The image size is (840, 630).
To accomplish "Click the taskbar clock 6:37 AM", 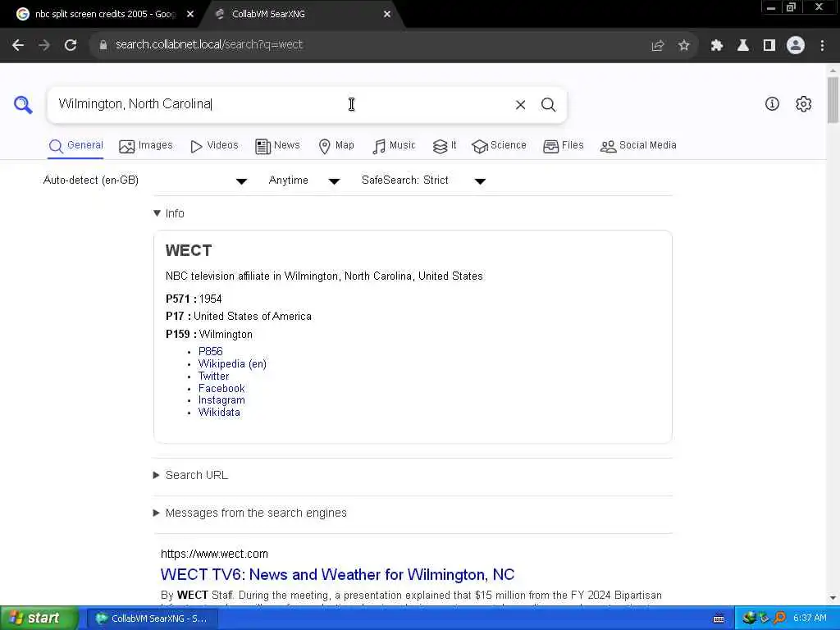I will point(810,619).
